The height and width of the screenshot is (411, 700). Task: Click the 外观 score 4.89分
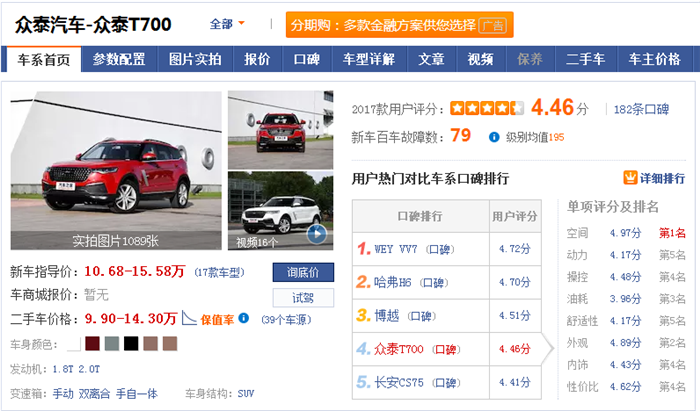pyautogui.click(x=626, y=343)
